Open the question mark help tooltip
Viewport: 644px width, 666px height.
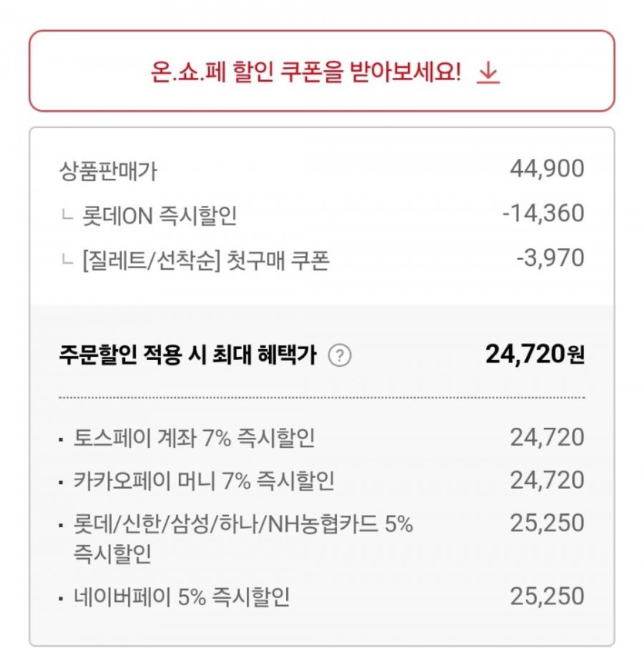tap(339, 355)
